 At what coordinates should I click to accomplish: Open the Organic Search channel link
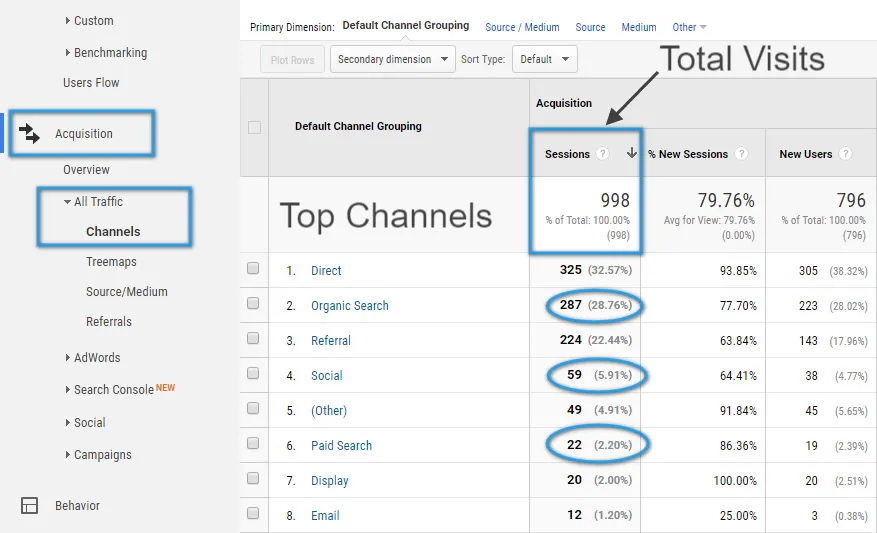[350, 306]
